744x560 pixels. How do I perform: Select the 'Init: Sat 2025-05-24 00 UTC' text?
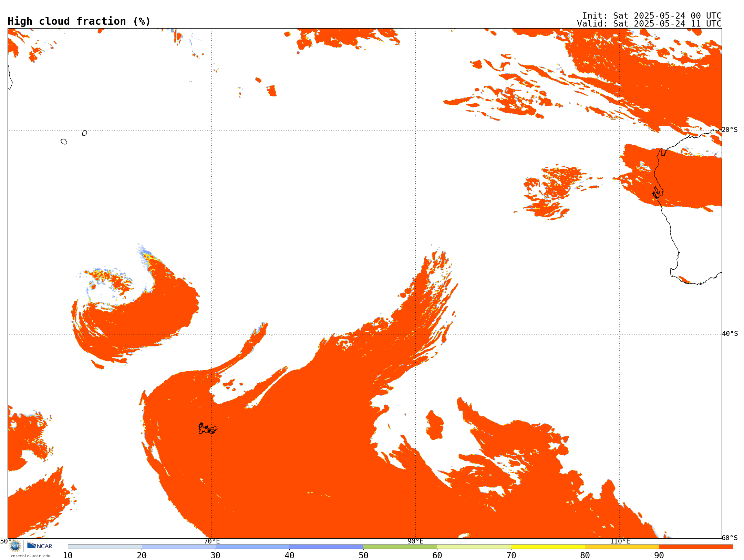click(652, 16)
